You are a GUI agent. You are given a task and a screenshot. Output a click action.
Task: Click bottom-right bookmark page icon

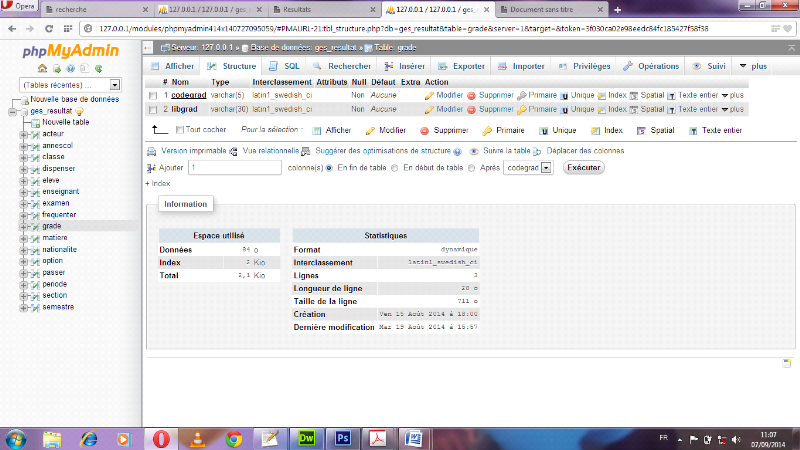point(787,363)
